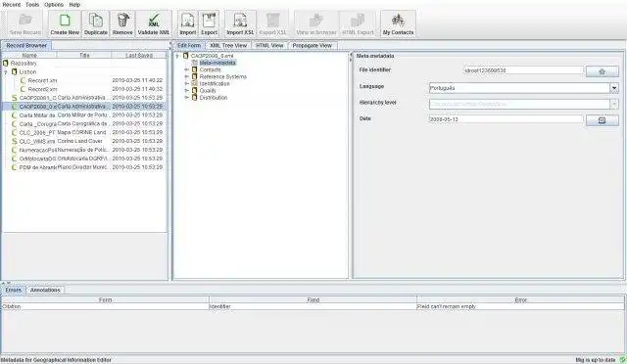
Task: Collapse the CAOP2008_0.xml root node
Action: click(x=177, y=56)
